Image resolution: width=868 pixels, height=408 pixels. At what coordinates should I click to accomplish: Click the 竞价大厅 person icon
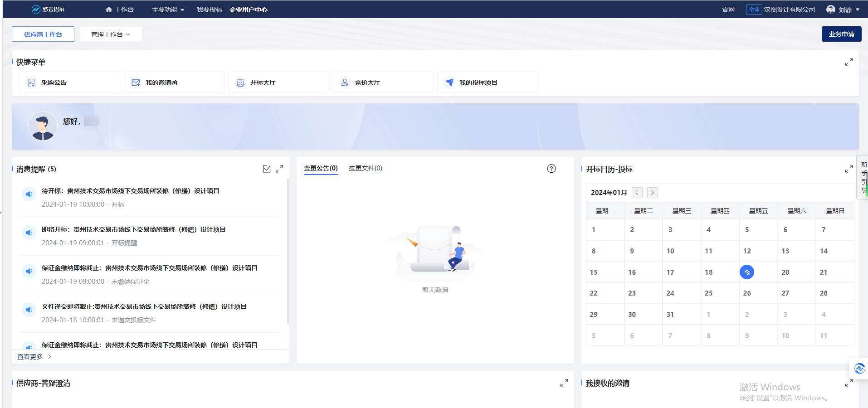coord(345,82)
